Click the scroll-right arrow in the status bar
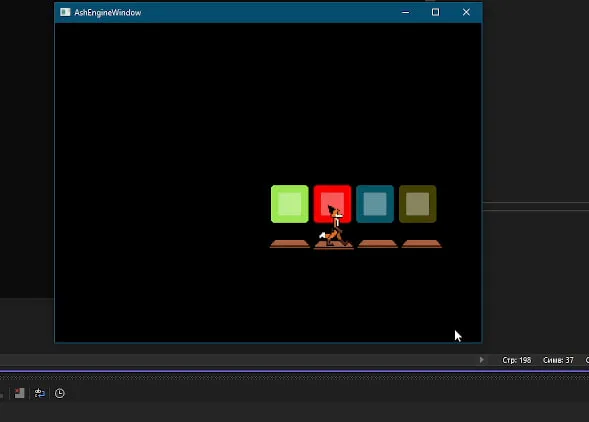Viewport: 589px width, 422px height. [482, 360]
